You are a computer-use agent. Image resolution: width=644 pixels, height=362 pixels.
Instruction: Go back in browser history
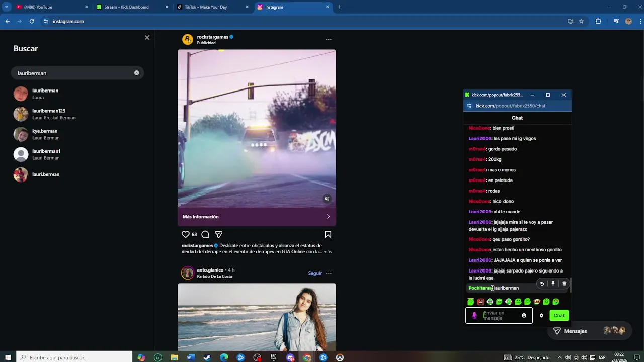tap(8, 21)
